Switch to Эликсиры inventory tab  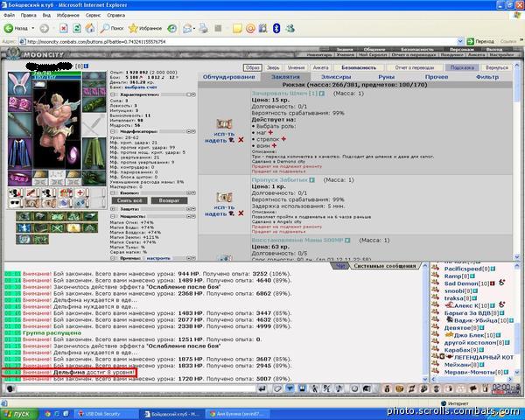pos(336,77)
